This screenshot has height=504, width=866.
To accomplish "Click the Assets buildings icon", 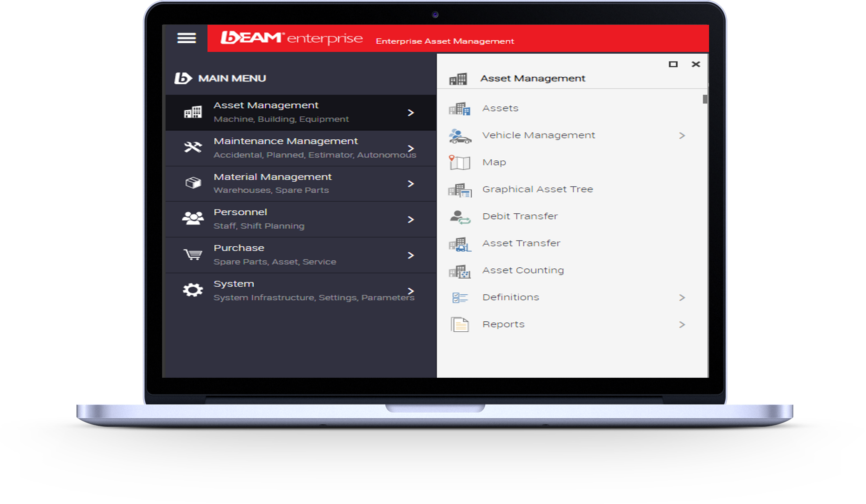I will (460, 109).
